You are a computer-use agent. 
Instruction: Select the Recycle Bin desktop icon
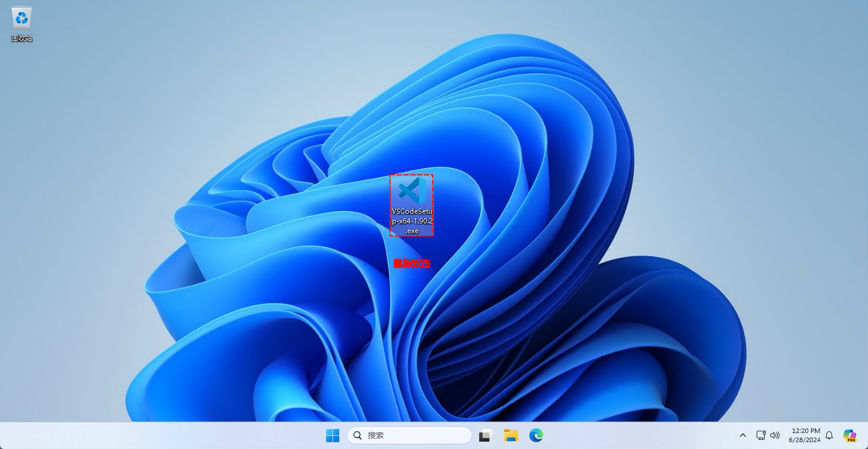22,18
